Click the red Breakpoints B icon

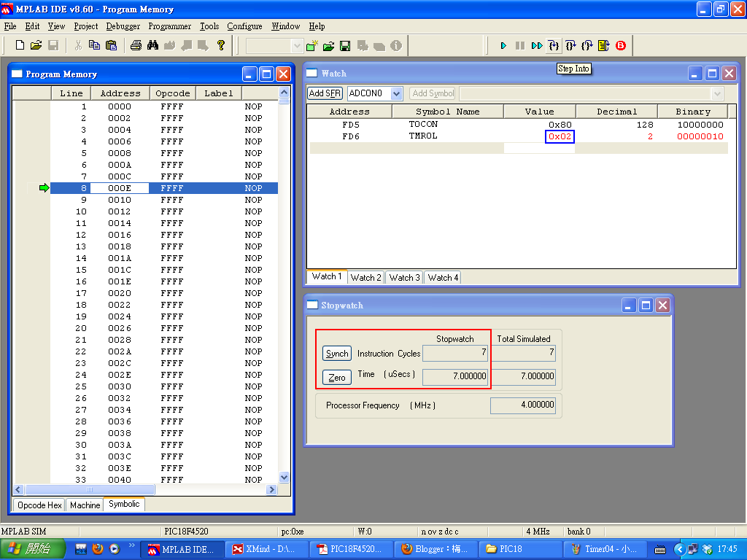pyautogui.click(x=620, y=46)
